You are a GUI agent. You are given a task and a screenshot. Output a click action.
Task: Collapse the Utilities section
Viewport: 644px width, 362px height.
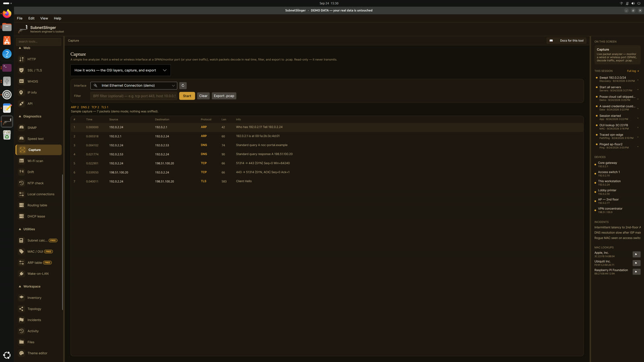coord(27,229)
